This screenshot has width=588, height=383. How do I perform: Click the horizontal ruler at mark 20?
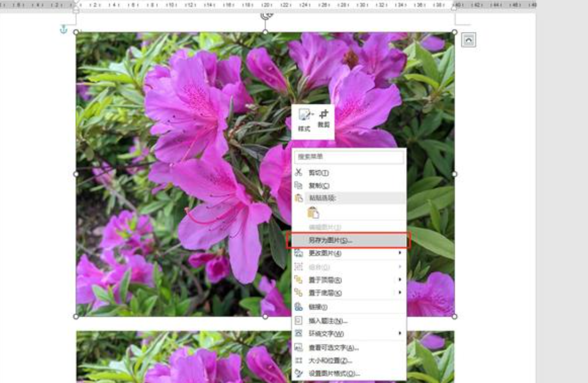[x=266, y=5]
